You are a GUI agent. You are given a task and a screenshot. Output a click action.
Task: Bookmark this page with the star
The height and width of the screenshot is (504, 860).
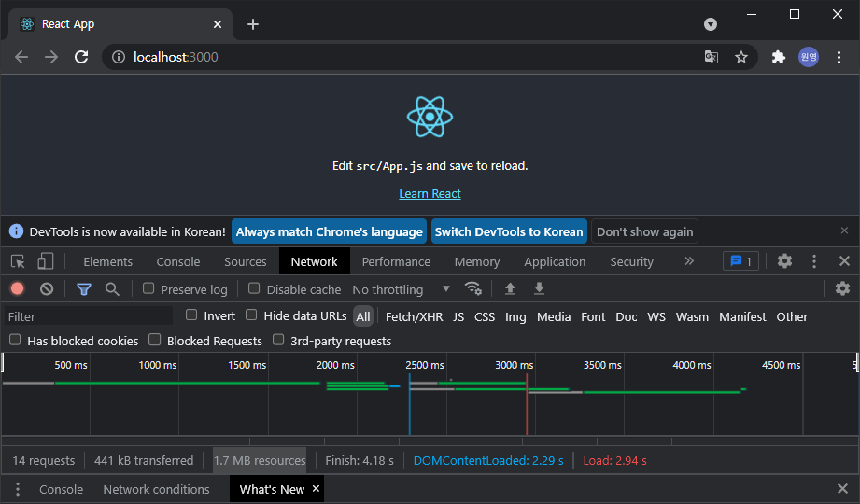click(741, 57)
